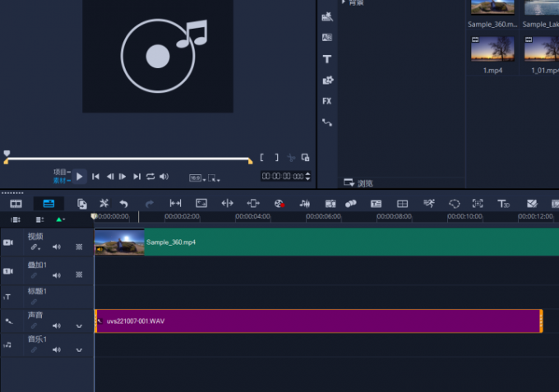Expand the 声音 voice track
Image resolution: width=559 pixels, height=392 pixels.
tap(79, 326)
